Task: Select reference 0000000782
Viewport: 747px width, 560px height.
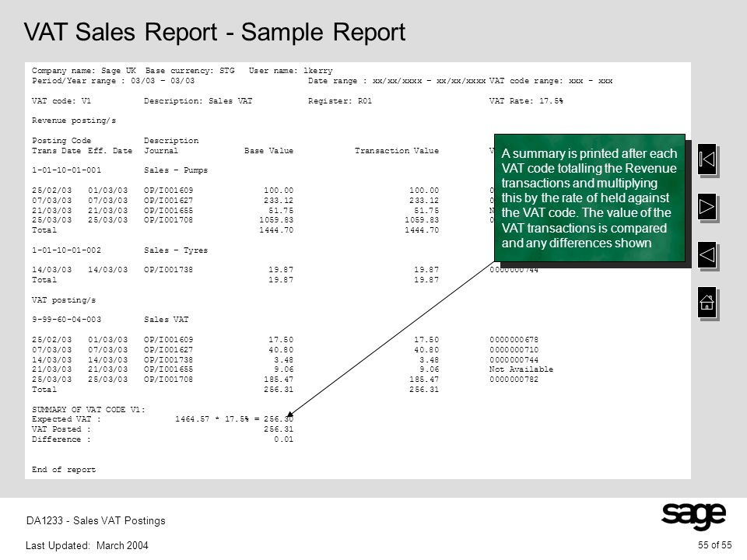Action: [514, 380]
